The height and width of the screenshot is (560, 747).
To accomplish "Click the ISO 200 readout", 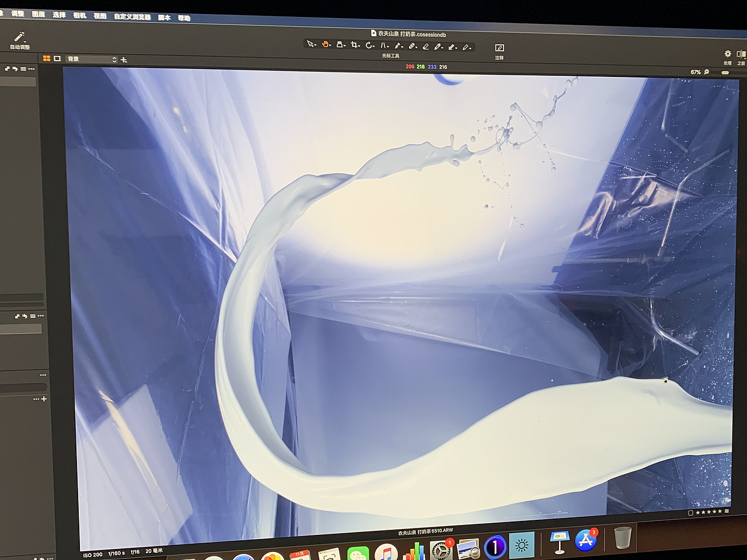I will coord(92,555).
